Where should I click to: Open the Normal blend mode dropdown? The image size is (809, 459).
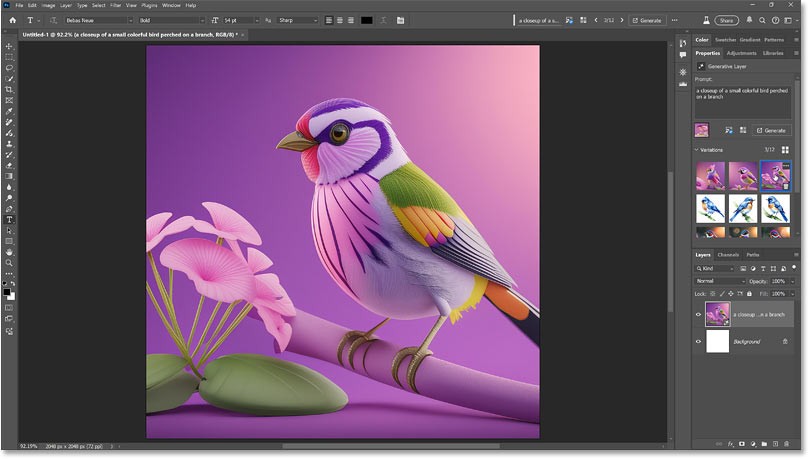click(x=718, y=281)
